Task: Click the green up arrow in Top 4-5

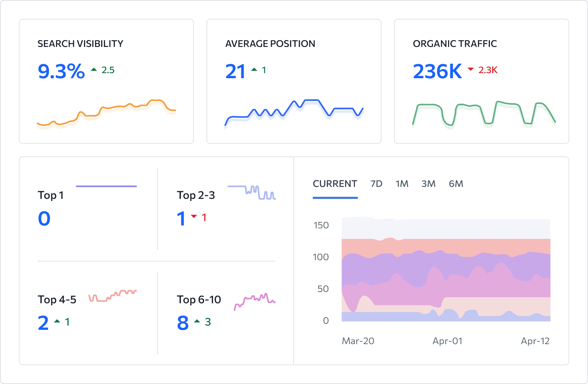Action: 57,321
